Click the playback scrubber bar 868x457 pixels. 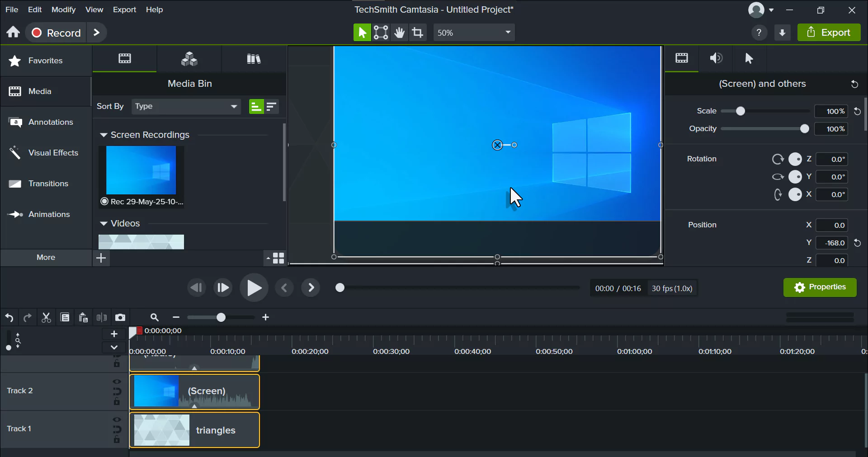point(458,288)
